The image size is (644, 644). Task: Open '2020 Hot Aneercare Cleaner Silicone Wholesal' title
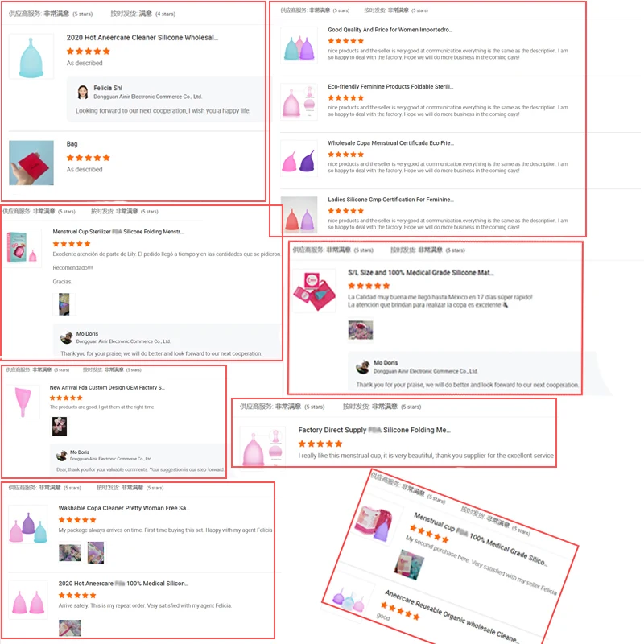[142, 37]
